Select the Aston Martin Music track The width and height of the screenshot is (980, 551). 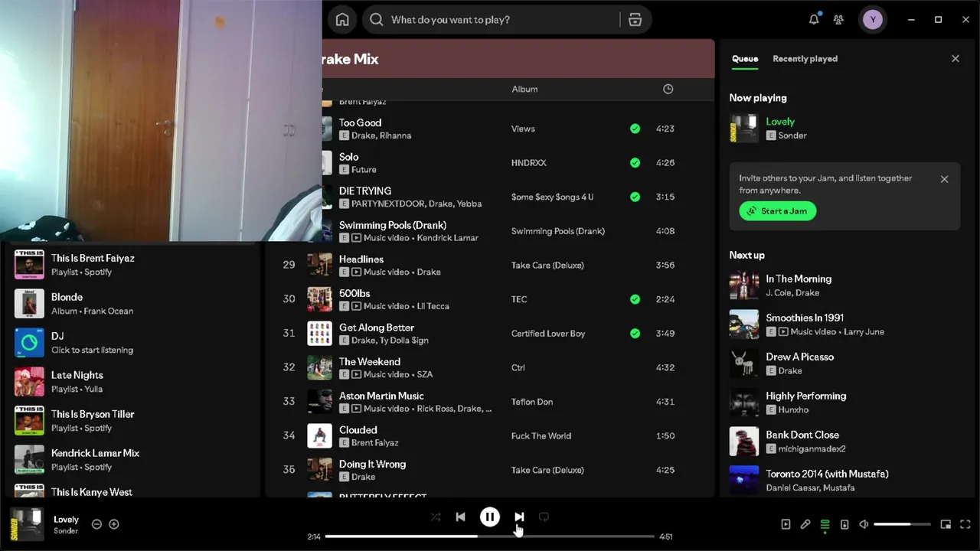(490, 402)
